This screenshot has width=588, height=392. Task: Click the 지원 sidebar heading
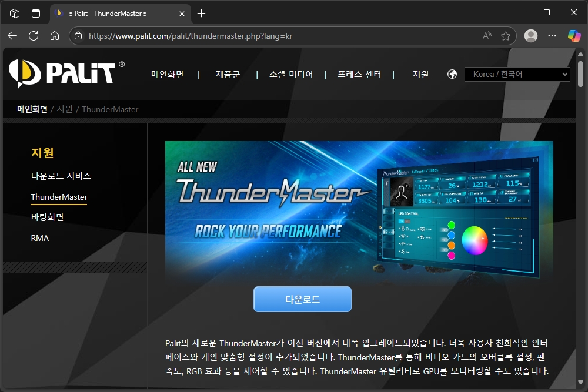(42, 153)
